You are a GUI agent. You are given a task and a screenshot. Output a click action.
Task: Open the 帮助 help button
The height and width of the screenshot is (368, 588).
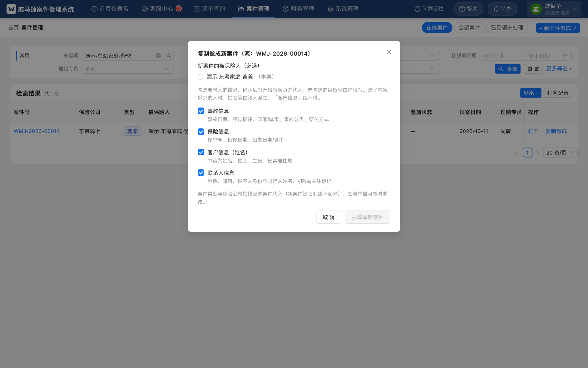pyautogui.click(x=468, y=9)
